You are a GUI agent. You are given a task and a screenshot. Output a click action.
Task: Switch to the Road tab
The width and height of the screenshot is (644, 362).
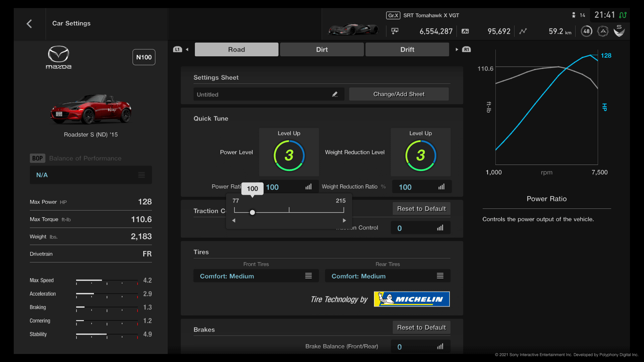[236, 50]
